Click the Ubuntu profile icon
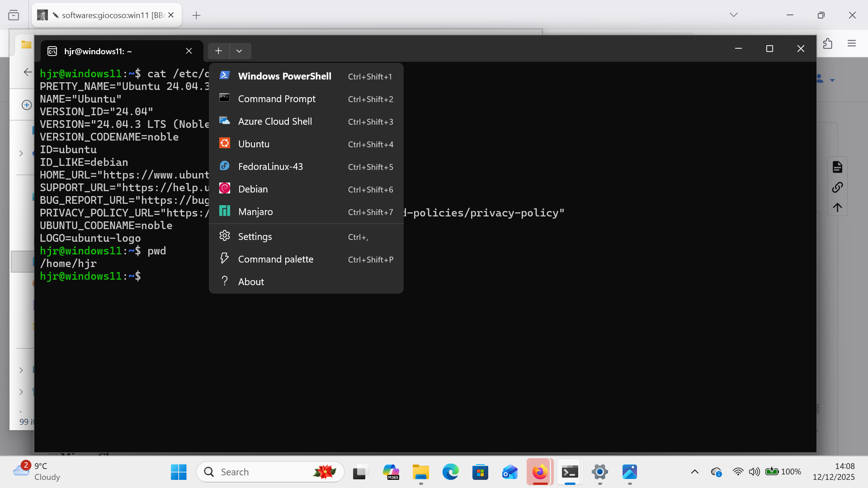 [225, 143]
